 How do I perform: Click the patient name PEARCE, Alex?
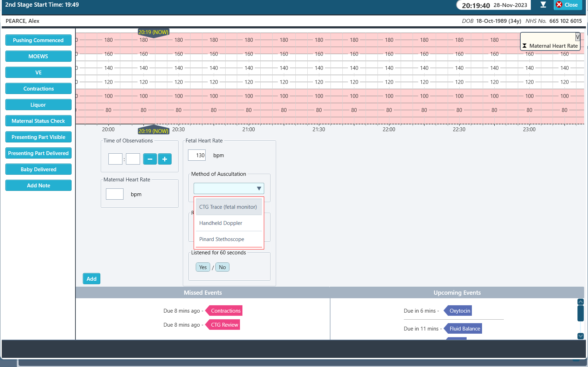click(22, 21)
